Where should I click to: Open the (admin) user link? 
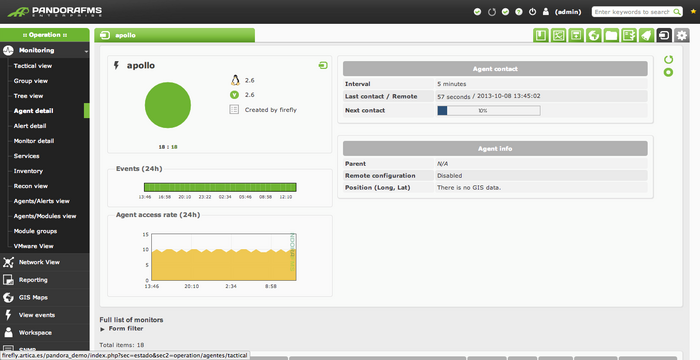point(568,12)
